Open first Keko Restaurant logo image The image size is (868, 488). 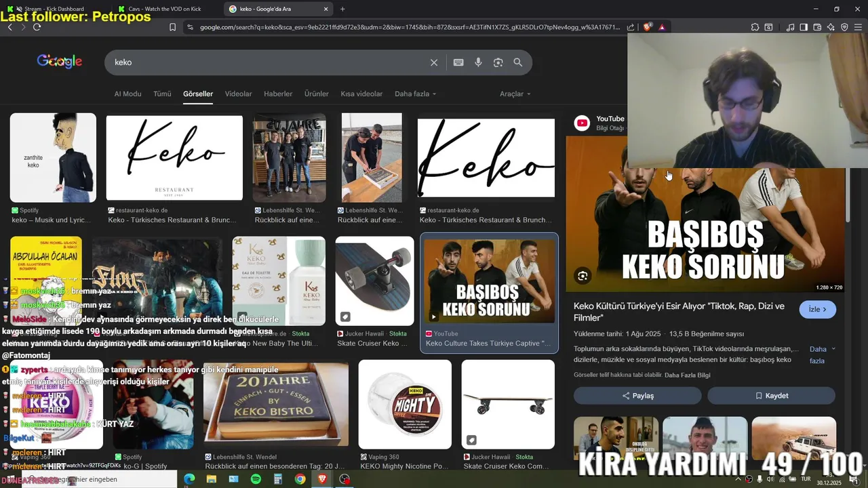point(174,157)
